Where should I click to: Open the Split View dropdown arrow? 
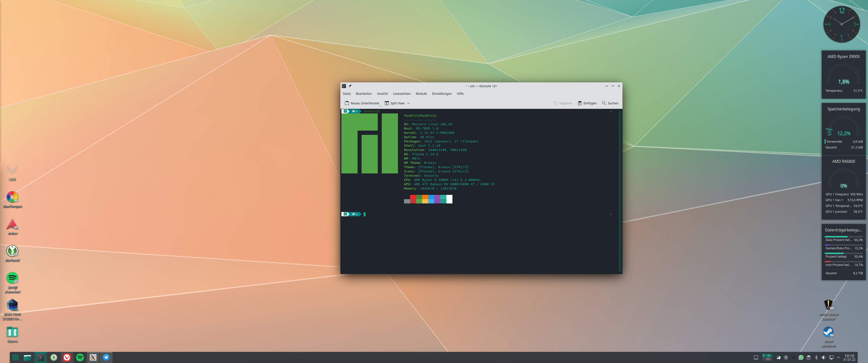click(x=409, y=103)
